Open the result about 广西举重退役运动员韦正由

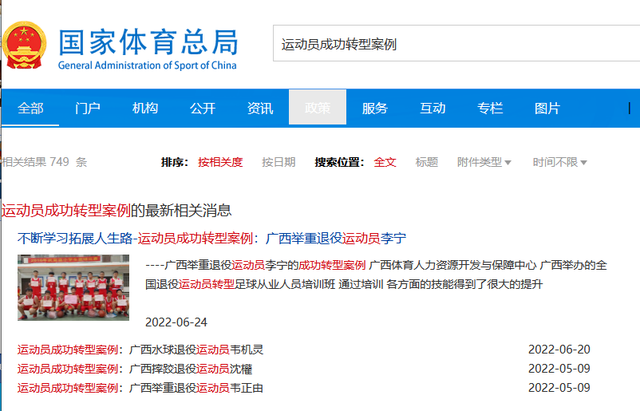pos(140,388)
